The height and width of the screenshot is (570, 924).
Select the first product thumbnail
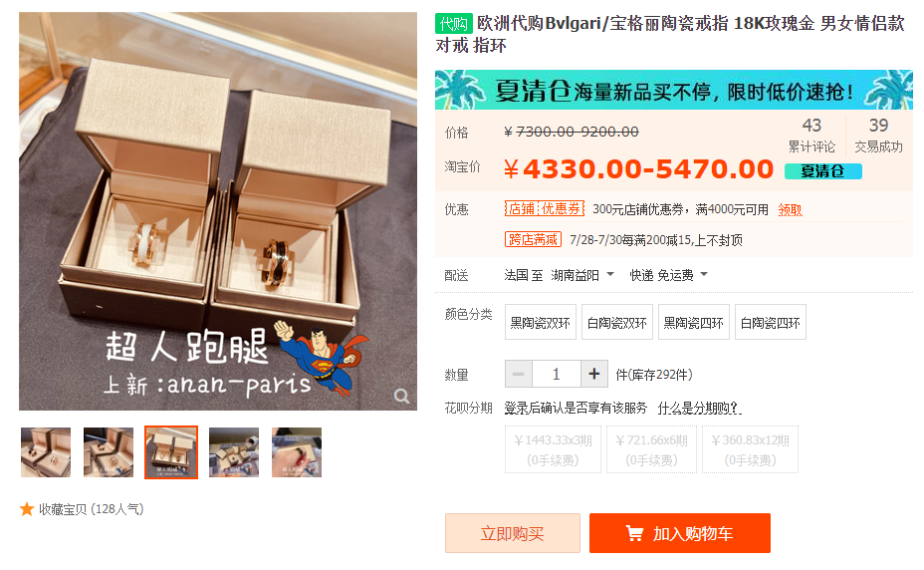click(46, 452)
